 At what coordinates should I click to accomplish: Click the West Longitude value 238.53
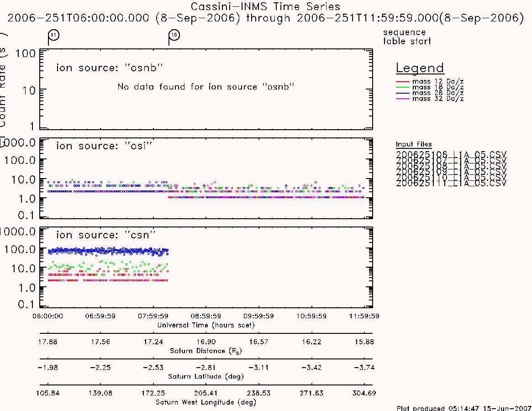258,393
